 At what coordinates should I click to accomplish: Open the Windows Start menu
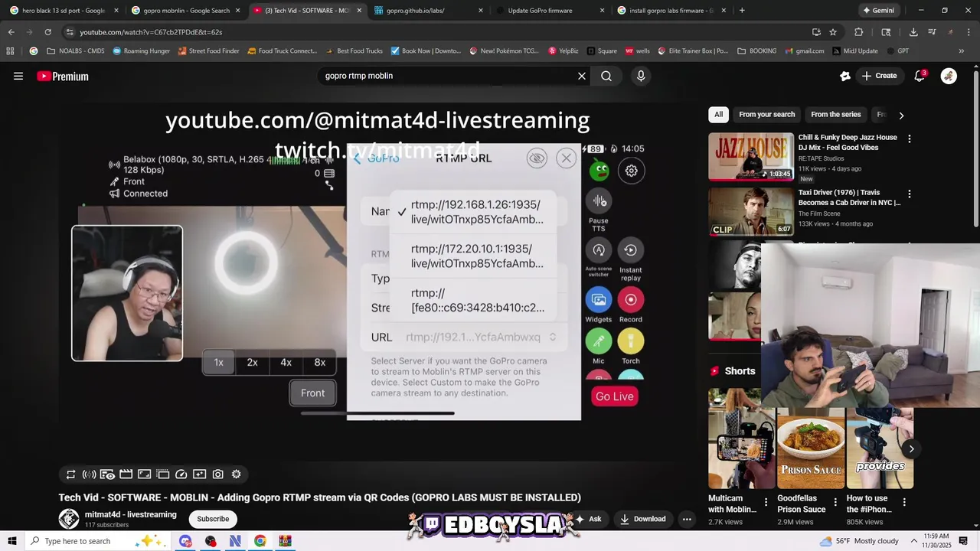[12, 541]
